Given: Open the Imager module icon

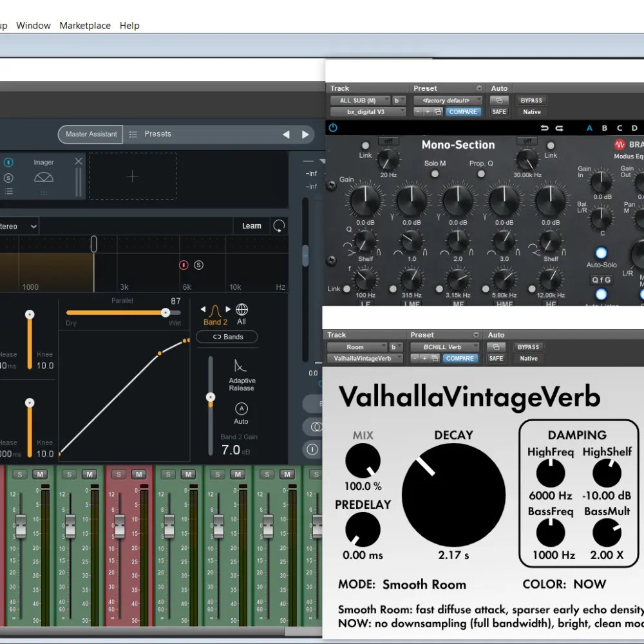Looking at the screenshot, I should click(x=44, y=177).
